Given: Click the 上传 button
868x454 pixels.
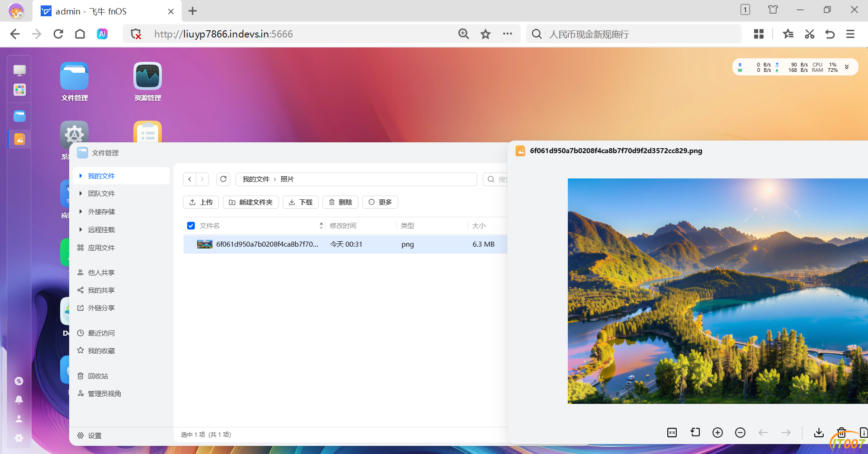Looking at the screenshot, I should point(201,202).
